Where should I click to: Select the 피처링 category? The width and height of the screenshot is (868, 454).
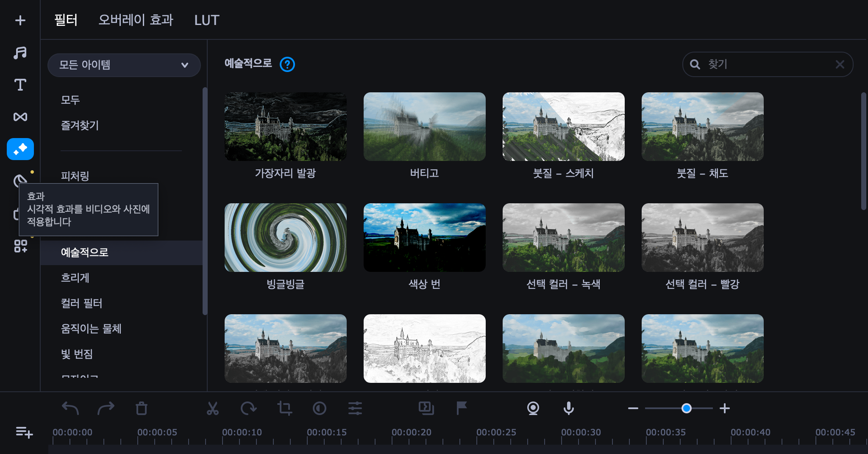click(x=75, y=176)
